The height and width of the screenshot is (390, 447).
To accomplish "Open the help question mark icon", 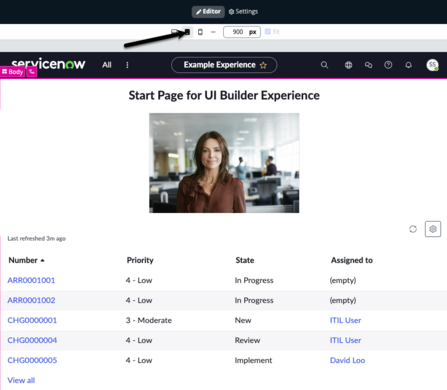I will (388, 65).
